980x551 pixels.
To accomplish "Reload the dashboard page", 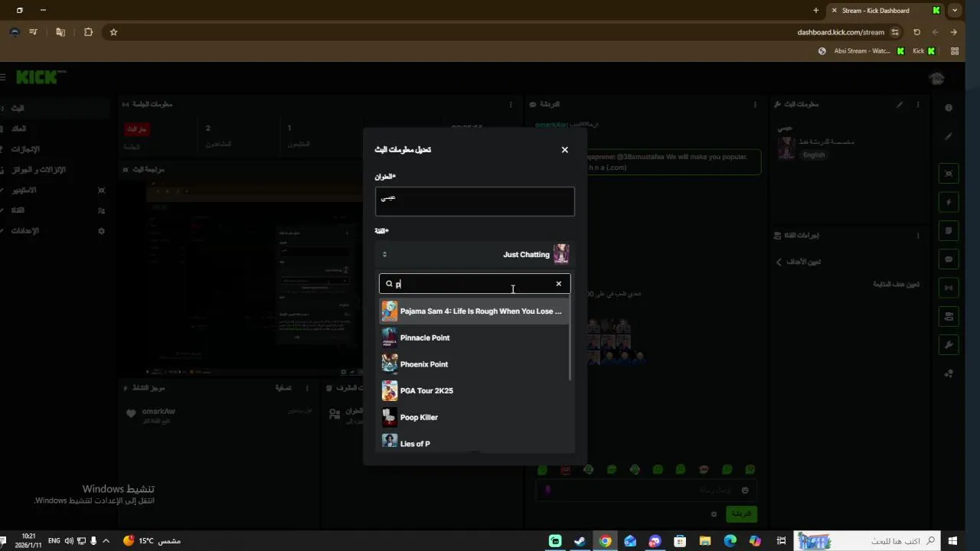I will point(916,32).
